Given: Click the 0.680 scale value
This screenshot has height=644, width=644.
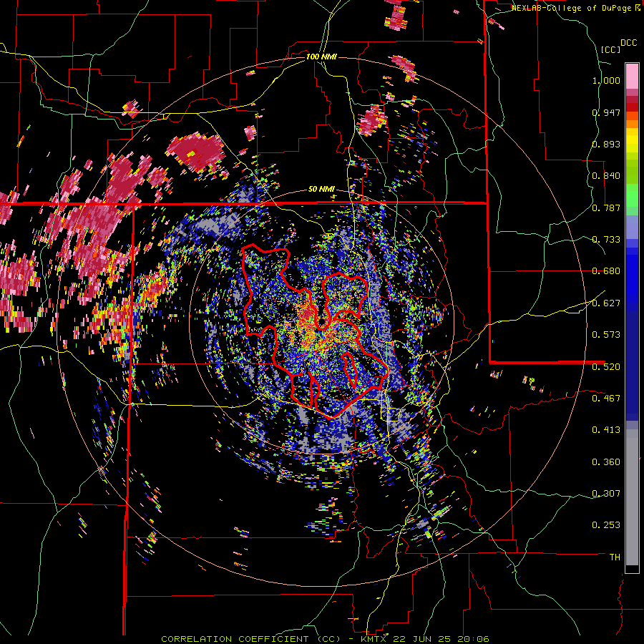Looking at the screenshot, I should 606,271.
